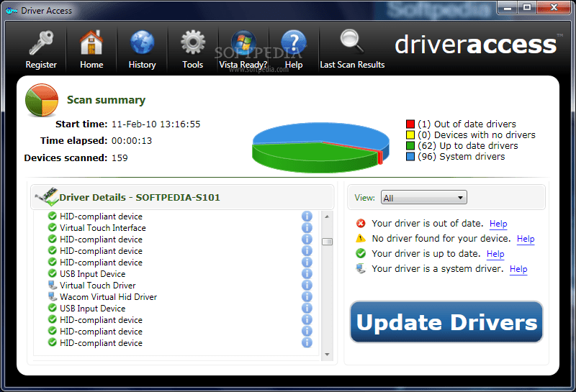Open Help link for up to date driver
The height and width of the screenshot is (392, 576).
pos(495,254)
